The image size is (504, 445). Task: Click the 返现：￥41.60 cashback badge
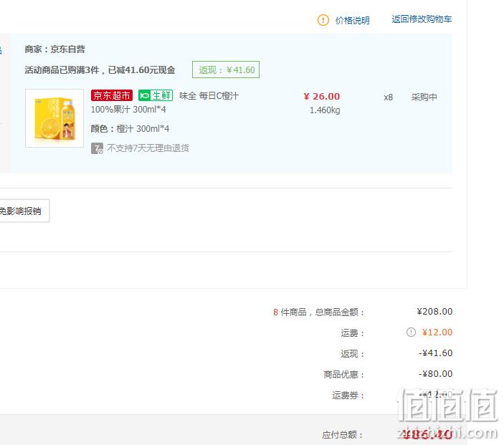226,70
